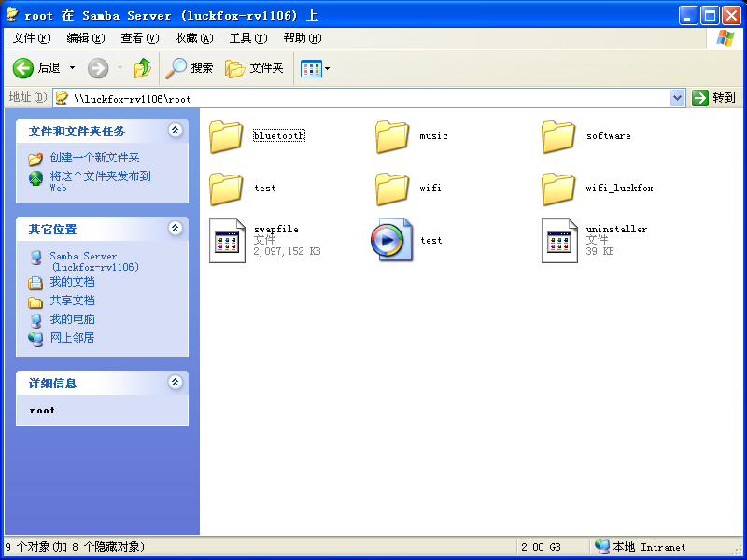747x560 pixels.
Task: Open the 查看(V) menu
Action: 139,38
